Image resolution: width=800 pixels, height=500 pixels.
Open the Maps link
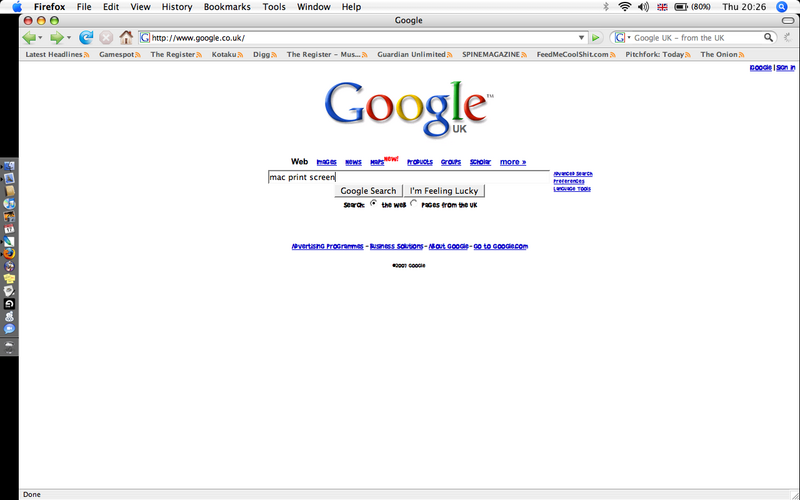point(377,162)
